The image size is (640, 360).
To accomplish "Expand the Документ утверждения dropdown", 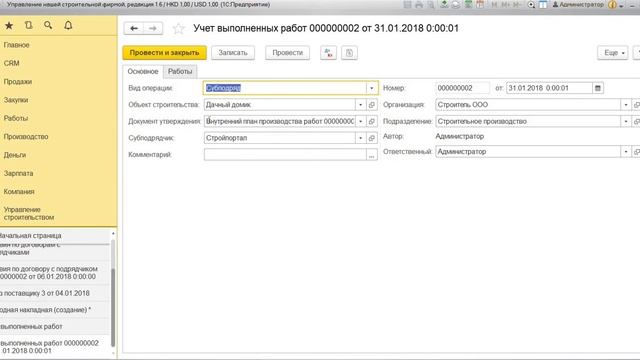I will click(x=360, y=121).
